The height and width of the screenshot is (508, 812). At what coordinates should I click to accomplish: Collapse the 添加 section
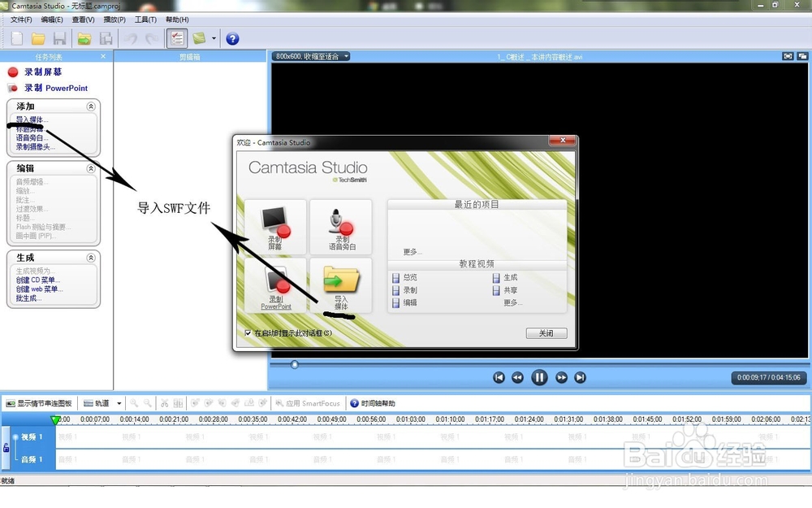click(x=91, y=106)
